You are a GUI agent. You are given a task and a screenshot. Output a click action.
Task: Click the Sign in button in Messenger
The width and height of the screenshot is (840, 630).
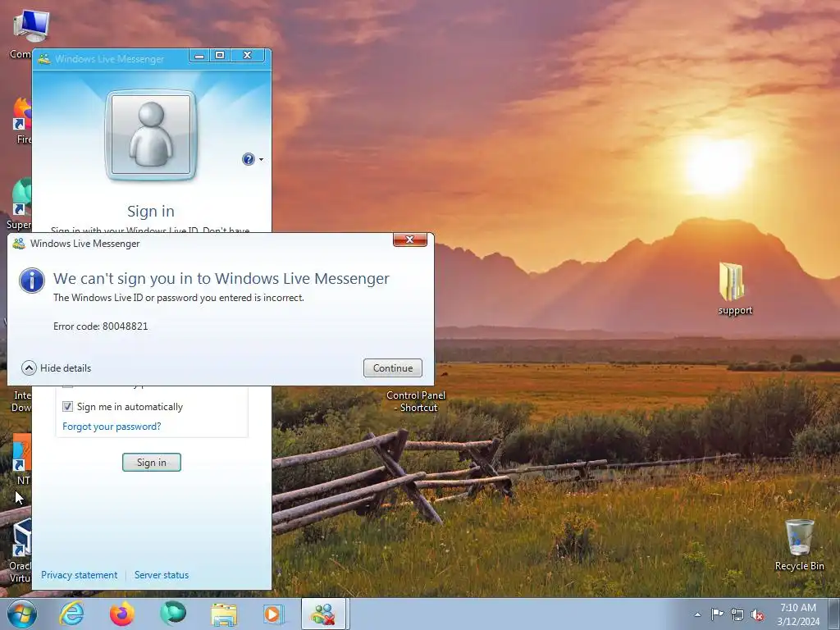point(152,463)
